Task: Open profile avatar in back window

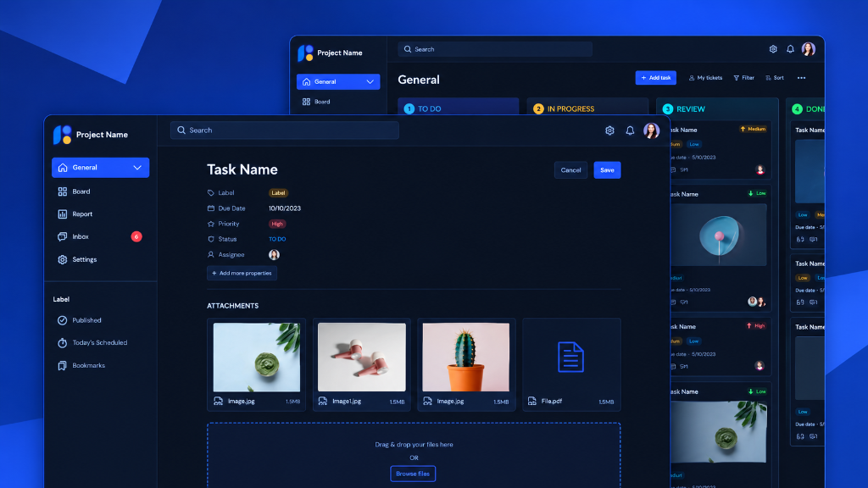Action: pyautogui.click(x=809, y=49)
